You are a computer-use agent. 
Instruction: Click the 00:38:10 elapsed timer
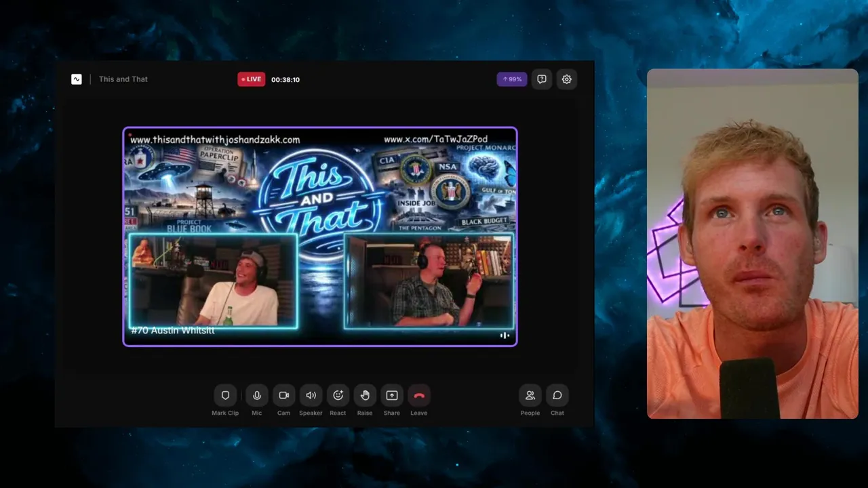pos(285,79)
